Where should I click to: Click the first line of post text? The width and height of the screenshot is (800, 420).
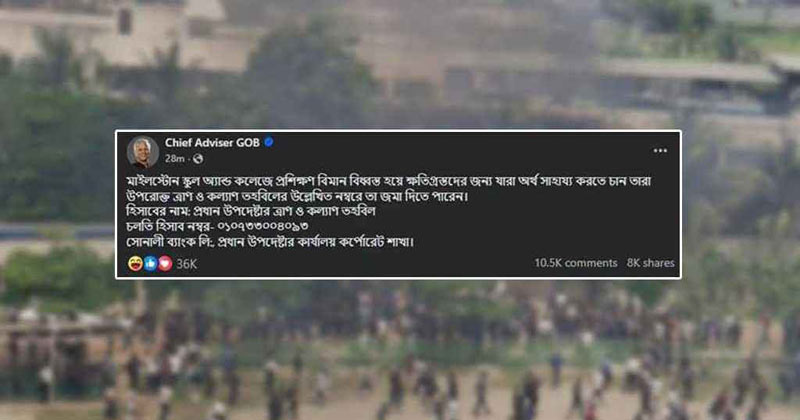click(389, 181)
